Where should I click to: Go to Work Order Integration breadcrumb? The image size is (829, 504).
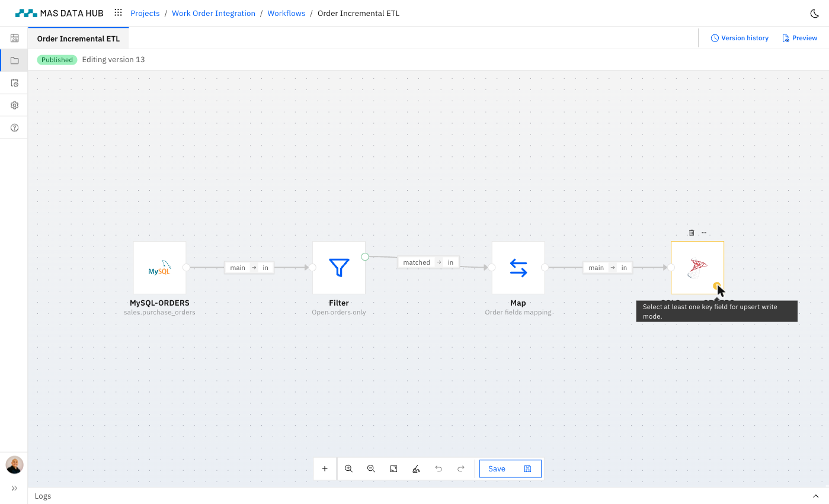213,13
